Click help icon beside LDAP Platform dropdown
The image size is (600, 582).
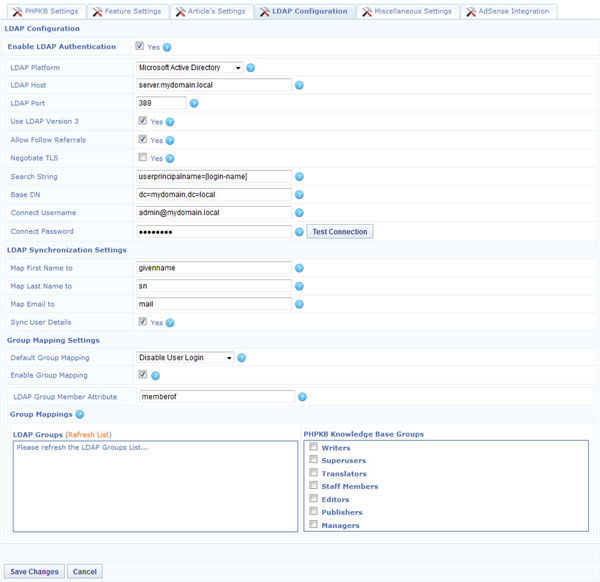tap(251, 68)
